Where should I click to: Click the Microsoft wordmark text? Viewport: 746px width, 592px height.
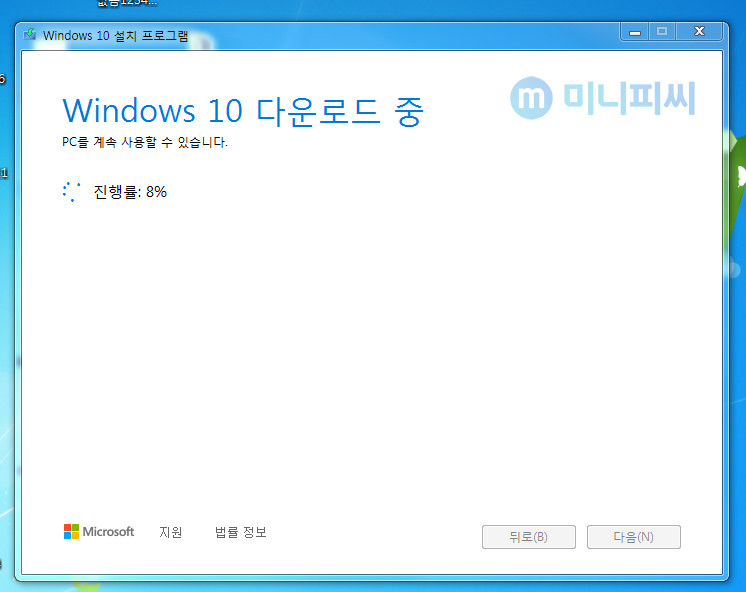pyautogui.click(x=108, y=532)
